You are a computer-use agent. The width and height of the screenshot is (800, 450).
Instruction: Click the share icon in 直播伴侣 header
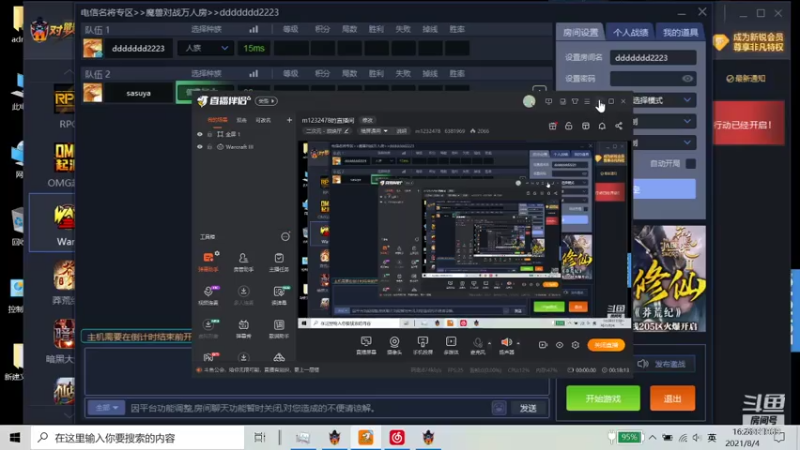(x=618, y=126)
